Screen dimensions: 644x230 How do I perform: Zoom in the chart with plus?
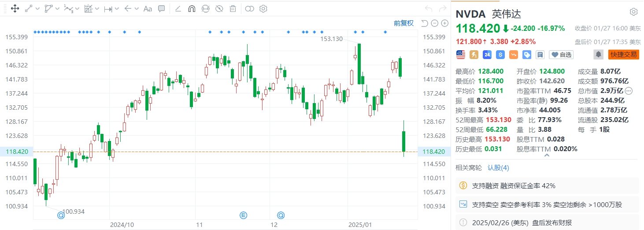(x=444, y=23)
